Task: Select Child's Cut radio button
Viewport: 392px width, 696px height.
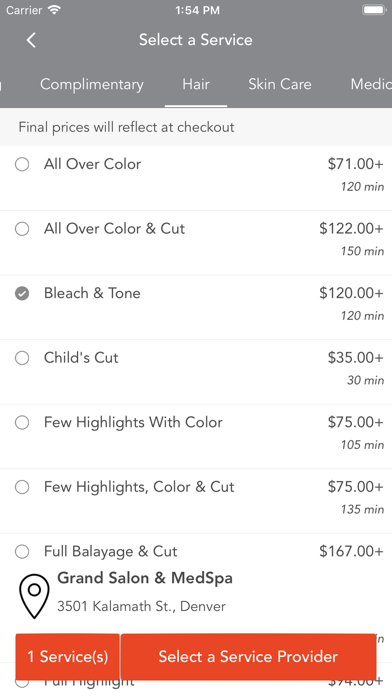Action: coord(22,358)
